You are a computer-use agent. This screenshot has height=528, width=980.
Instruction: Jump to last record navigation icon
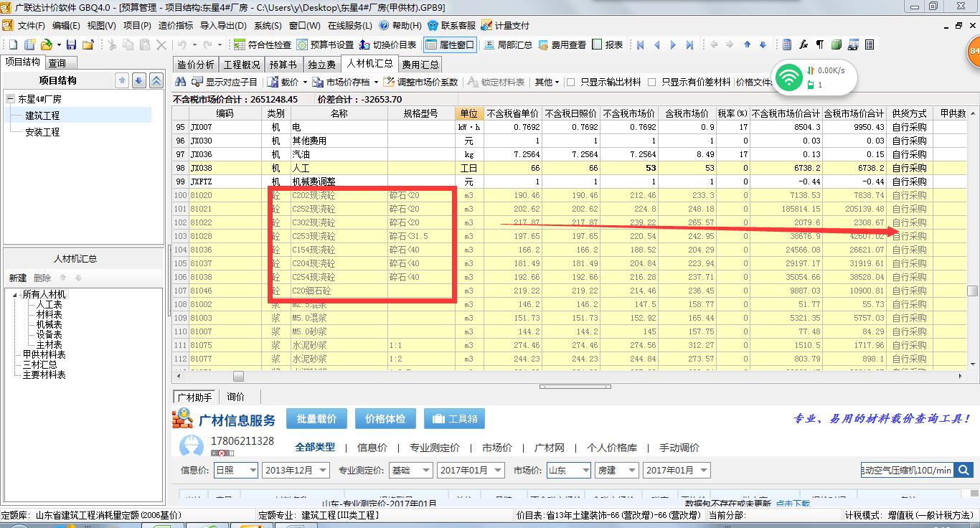(x=689, y=44)
